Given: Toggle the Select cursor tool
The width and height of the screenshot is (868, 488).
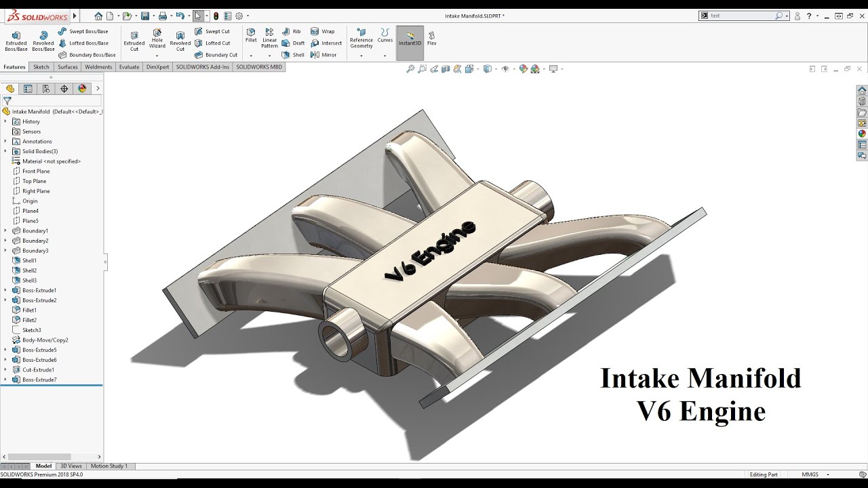Looking at the screenshot, I should click(x=197, y=16).
